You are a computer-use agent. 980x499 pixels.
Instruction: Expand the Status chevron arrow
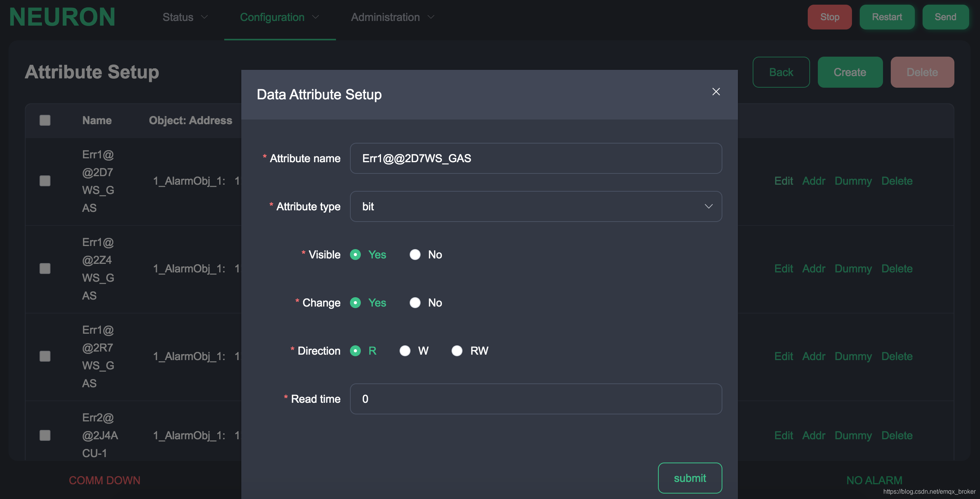point(204,17)
